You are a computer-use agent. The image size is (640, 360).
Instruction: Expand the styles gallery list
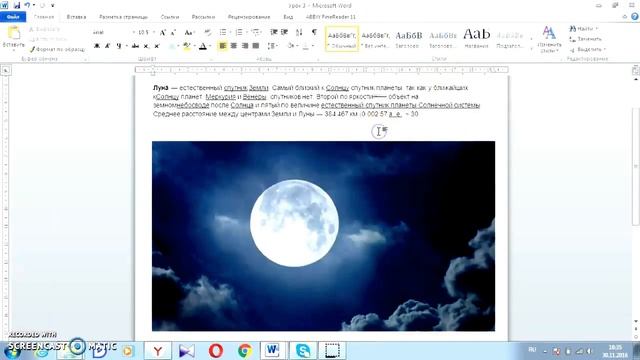[x=531, y=49]
